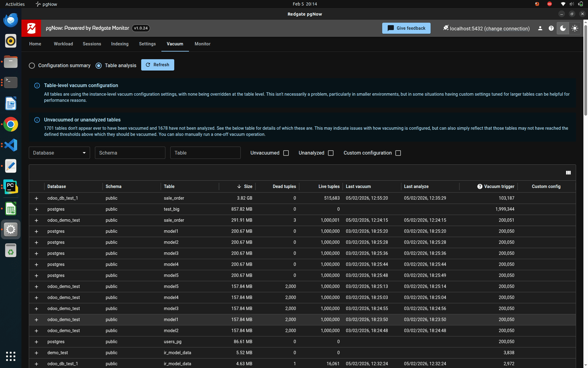This screenshot has height=368, width=588.
Task: Click the help question-mark icon
Action: (x=551, y=28)
